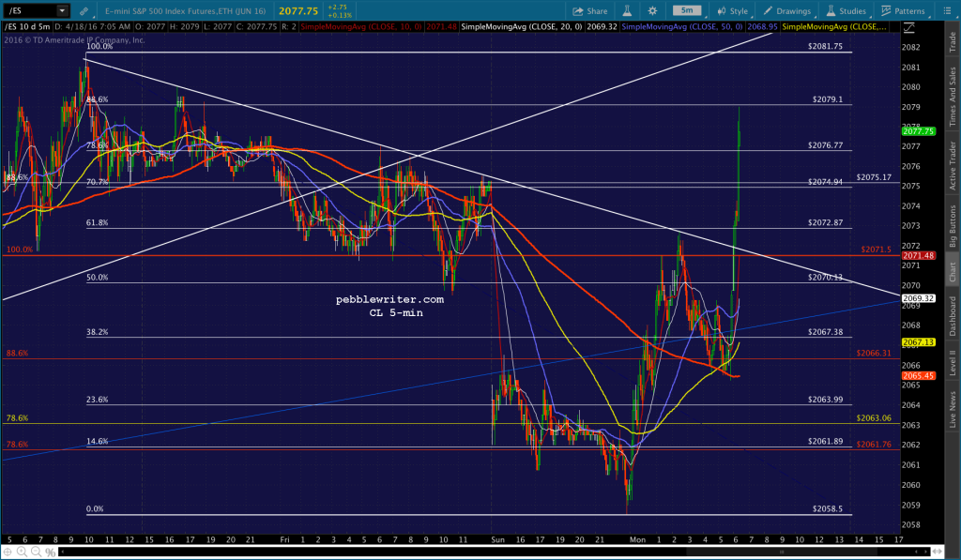Click the yellow $2063.06 level label
This screenshot has height=560, width=961.
pyautogui.click(x=874, y=417)
